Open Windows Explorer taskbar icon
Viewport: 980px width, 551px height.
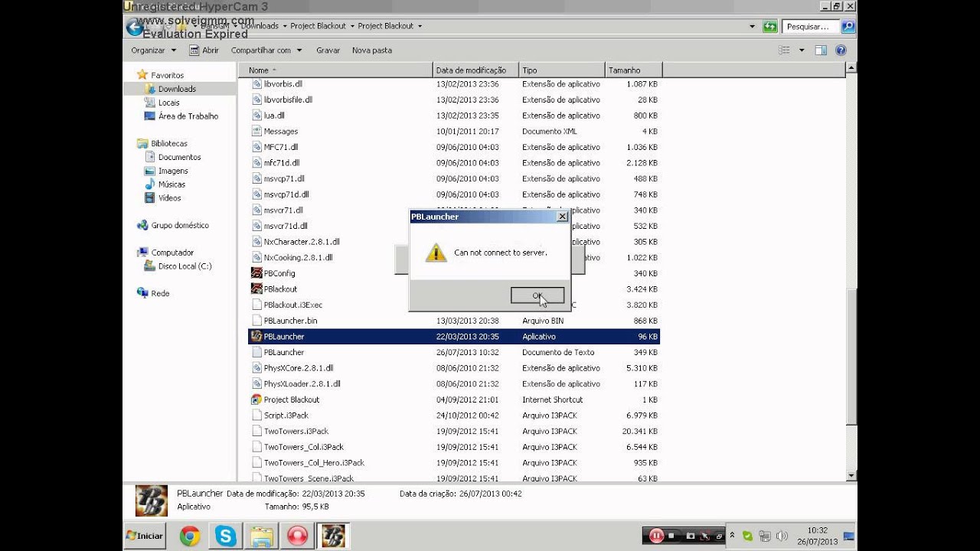coord(262,536)
